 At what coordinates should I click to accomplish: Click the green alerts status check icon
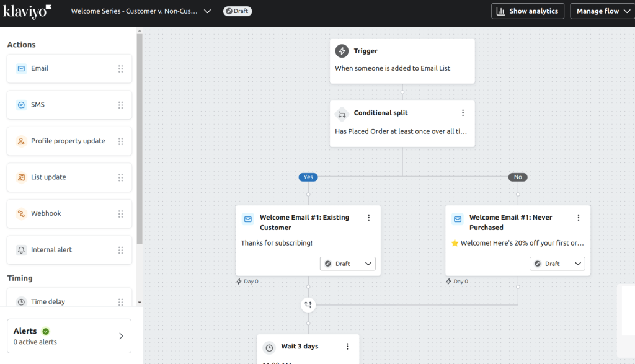click(46, 331)
